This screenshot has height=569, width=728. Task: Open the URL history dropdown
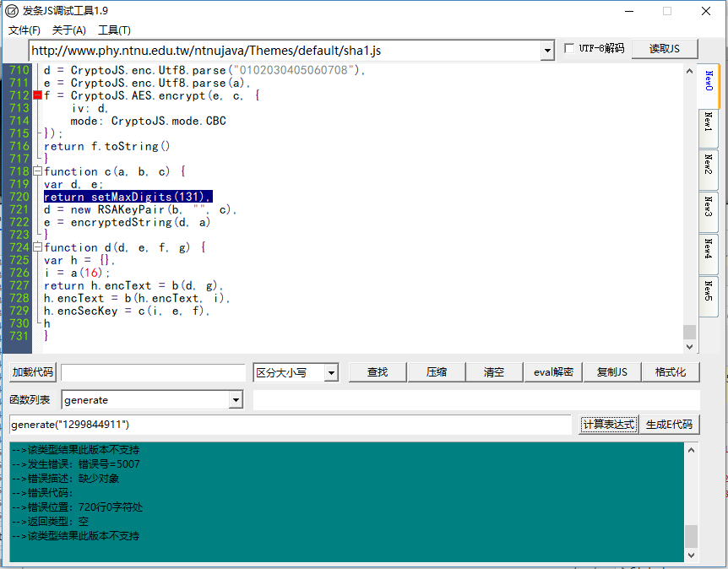[x=546, y=50]
